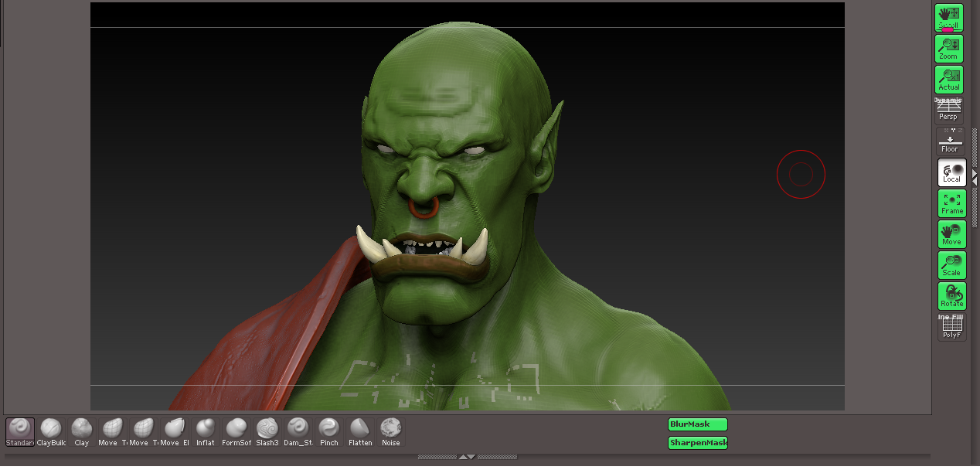Click the Frame mesh button
Viewport: 980px width, 470px height.
coord(951,203)
